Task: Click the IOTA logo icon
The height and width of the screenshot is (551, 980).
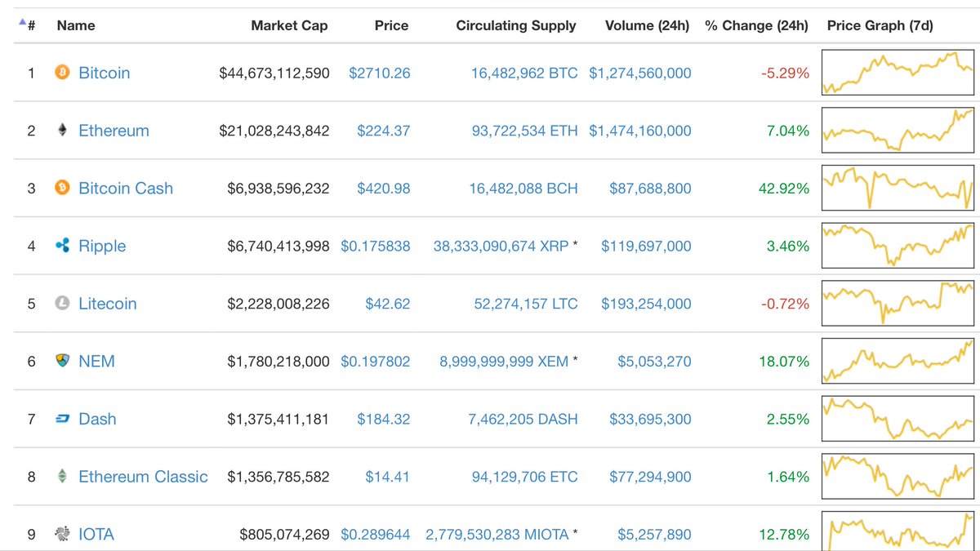Action: pyautogui.click(x=62, y=534)
